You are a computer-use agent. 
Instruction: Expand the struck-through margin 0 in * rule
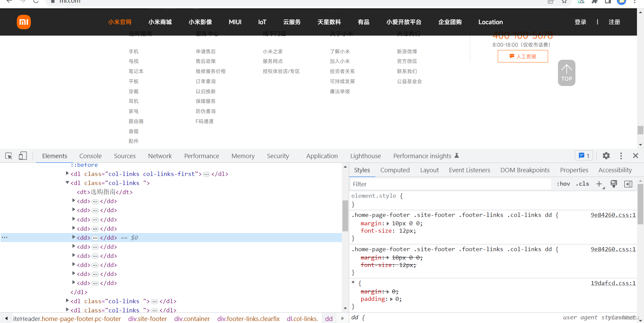[x=388, y=292]
